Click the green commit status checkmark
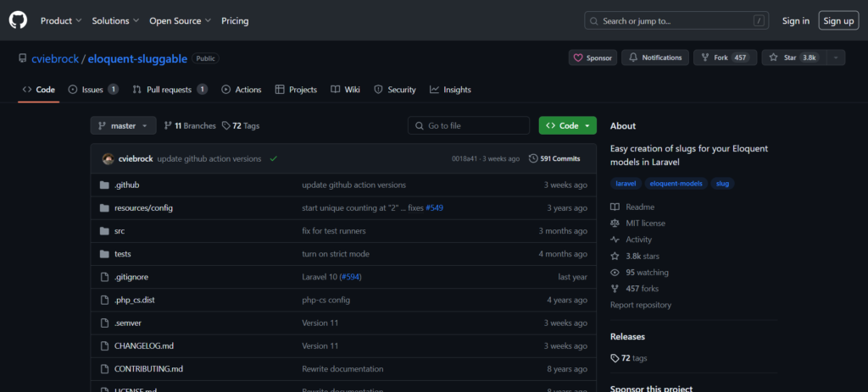The height and width of the screenshot is (392, 868). pos(273,158)
